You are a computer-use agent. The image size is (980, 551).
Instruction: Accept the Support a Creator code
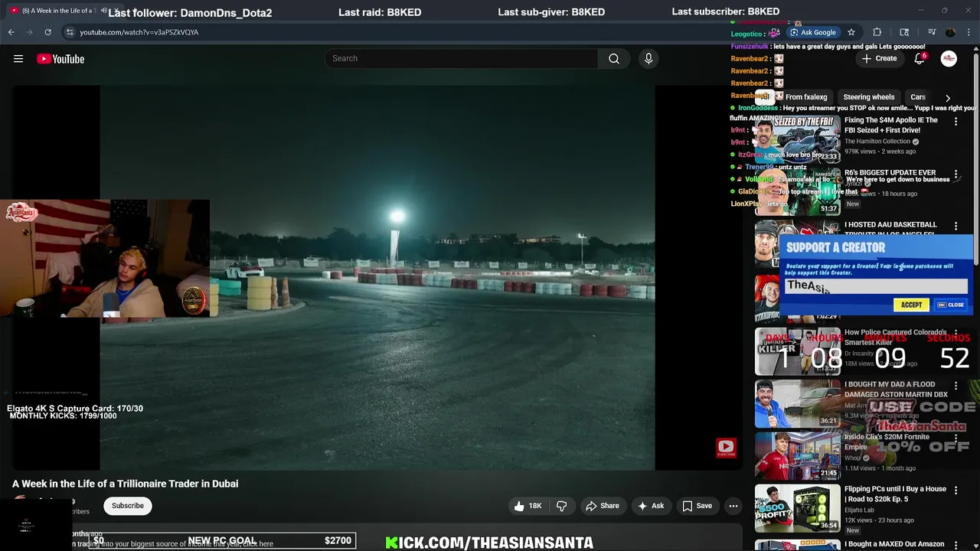[x=911, y=305]
